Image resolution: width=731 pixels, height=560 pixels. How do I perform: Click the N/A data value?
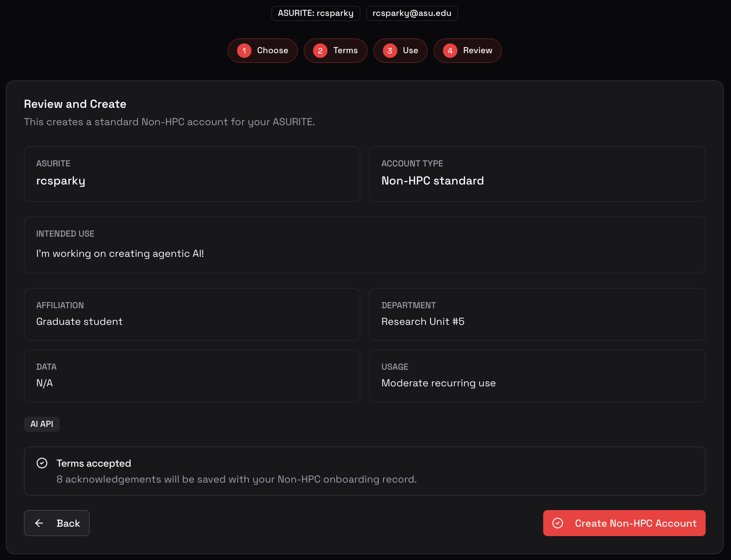tap(45, 383)
